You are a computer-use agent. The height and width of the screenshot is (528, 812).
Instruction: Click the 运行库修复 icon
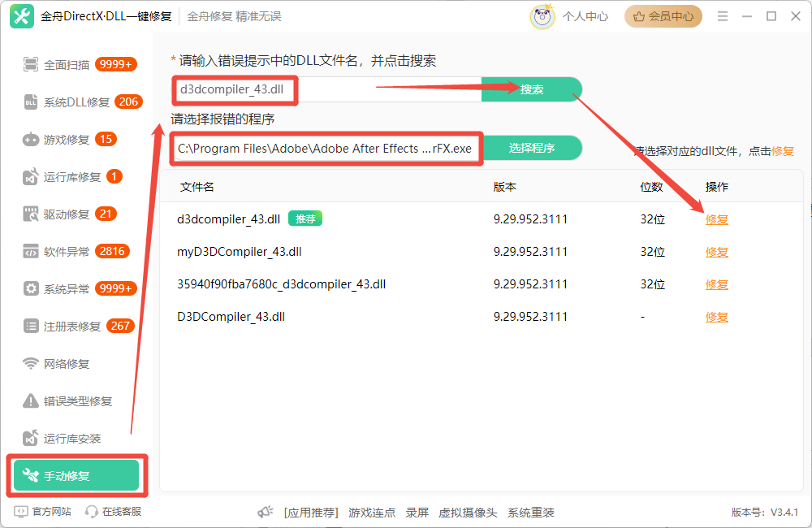click(31, 177)
